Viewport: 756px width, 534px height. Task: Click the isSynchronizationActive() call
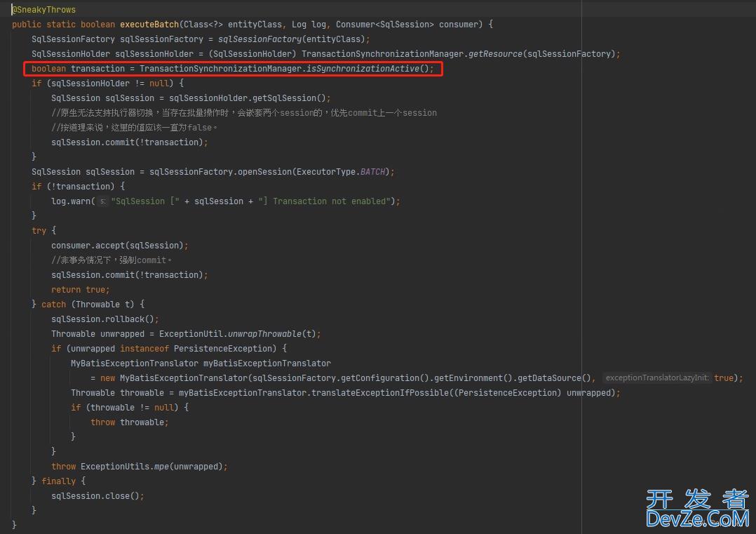[368, 69]
